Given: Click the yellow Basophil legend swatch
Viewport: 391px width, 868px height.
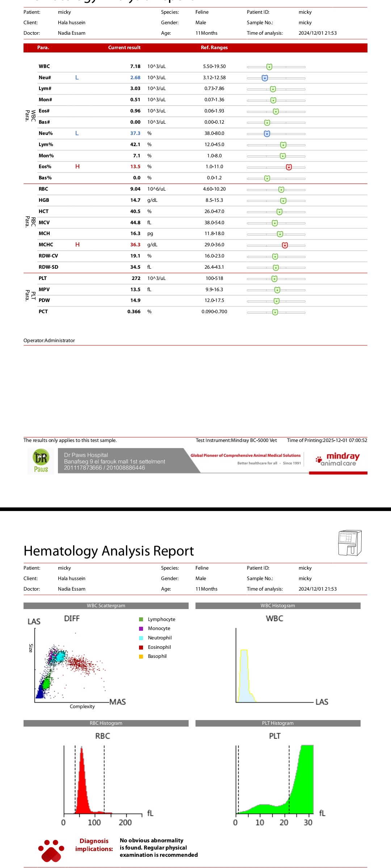Looking at the screenshot, I should 141,656.
